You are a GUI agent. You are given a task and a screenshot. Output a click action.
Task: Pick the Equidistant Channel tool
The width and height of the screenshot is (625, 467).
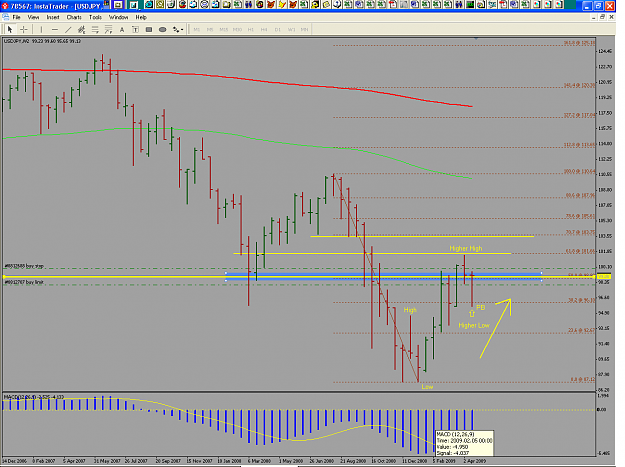82,29
